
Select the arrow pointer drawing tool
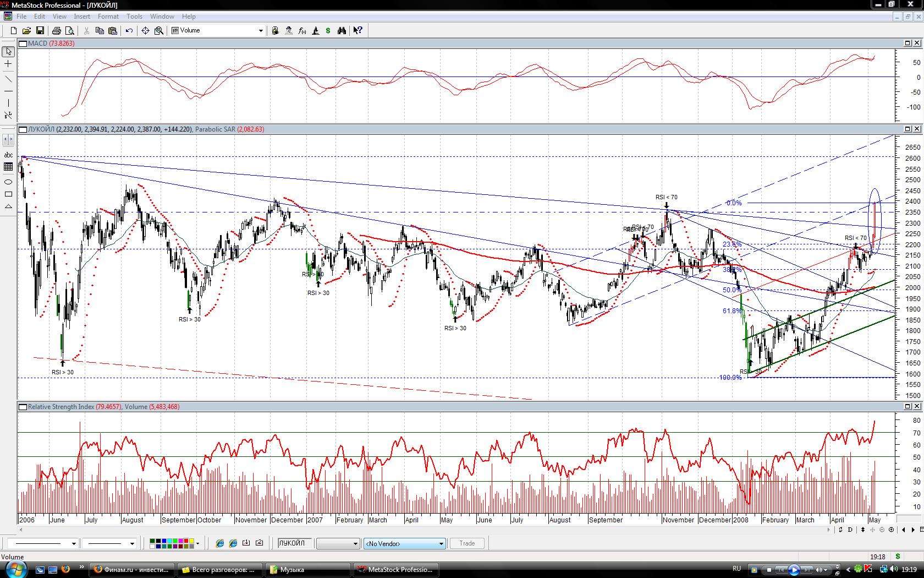[x=8, y=52]
